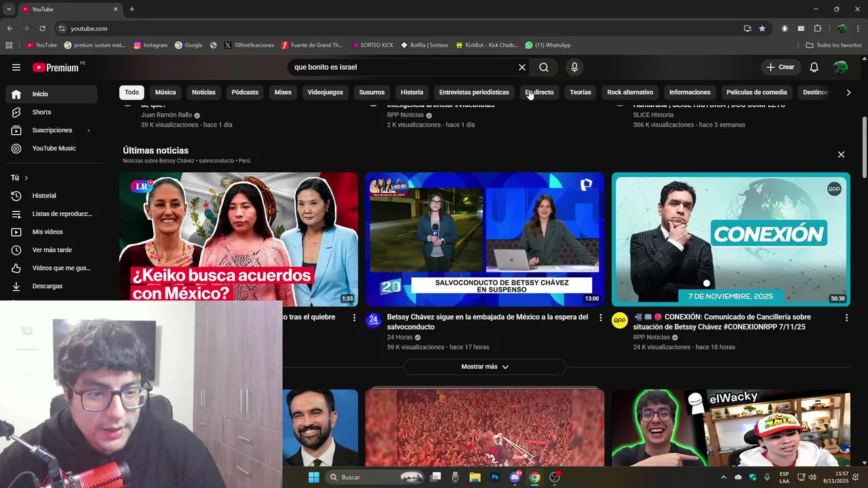
Task: Open Descargas in the sidebar
Action: (52, 286)
